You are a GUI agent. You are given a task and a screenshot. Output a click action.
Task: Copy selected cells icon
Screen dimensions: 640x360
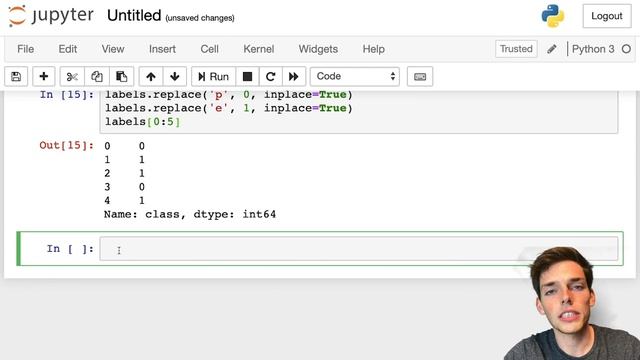[97, 76]
